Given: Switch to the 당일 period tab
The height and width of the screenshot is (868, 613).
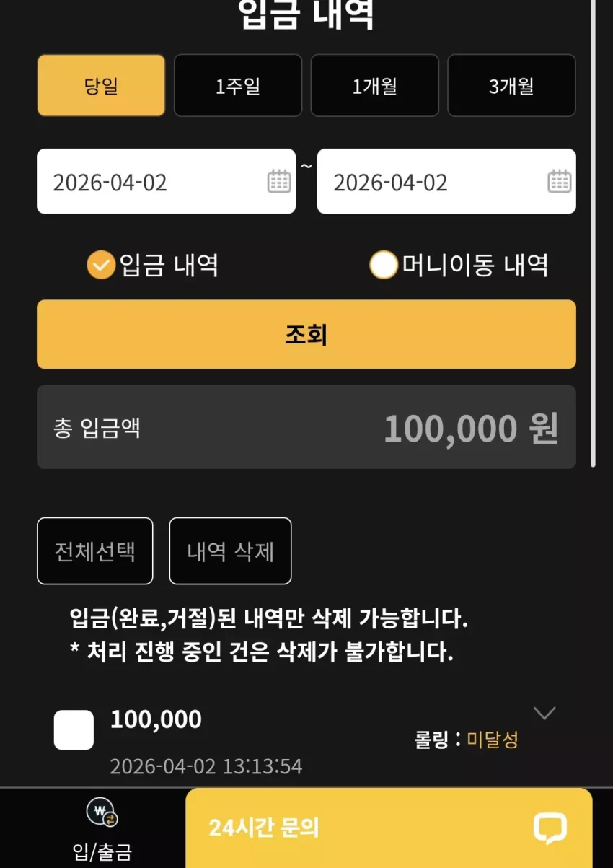Looking at the screenshot, I should tap(101, 85).
